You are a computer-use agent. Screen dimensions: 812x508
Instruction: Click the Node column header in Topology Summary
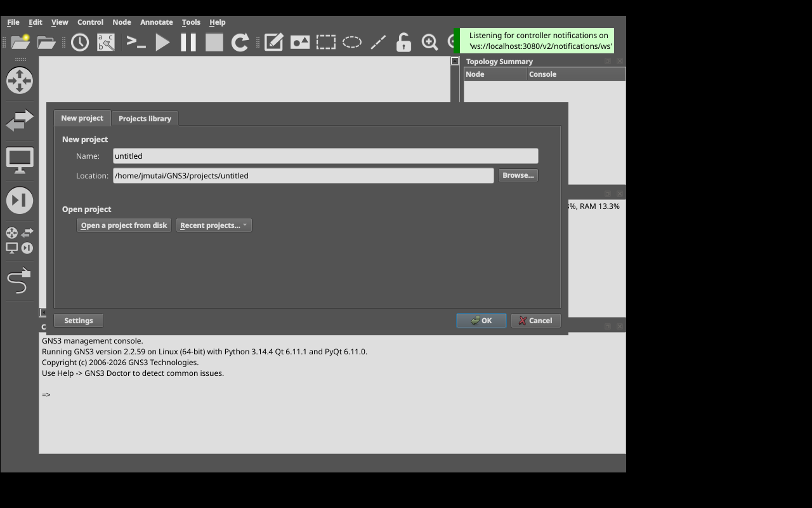tap(495, 74)
